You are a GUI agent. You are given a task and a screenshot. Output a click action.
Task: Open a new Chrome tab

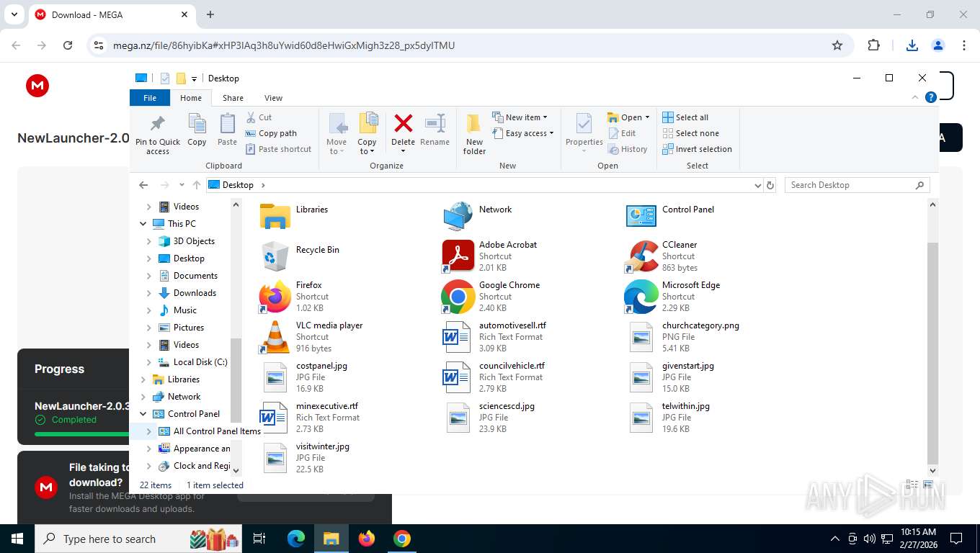210,14
